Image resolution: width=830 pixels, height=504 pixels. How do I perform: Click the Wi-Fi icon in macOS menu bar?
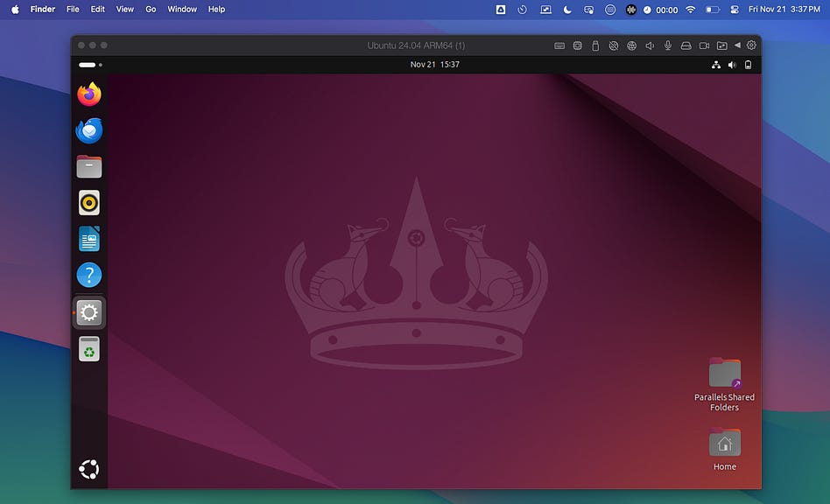coord(690,10)
